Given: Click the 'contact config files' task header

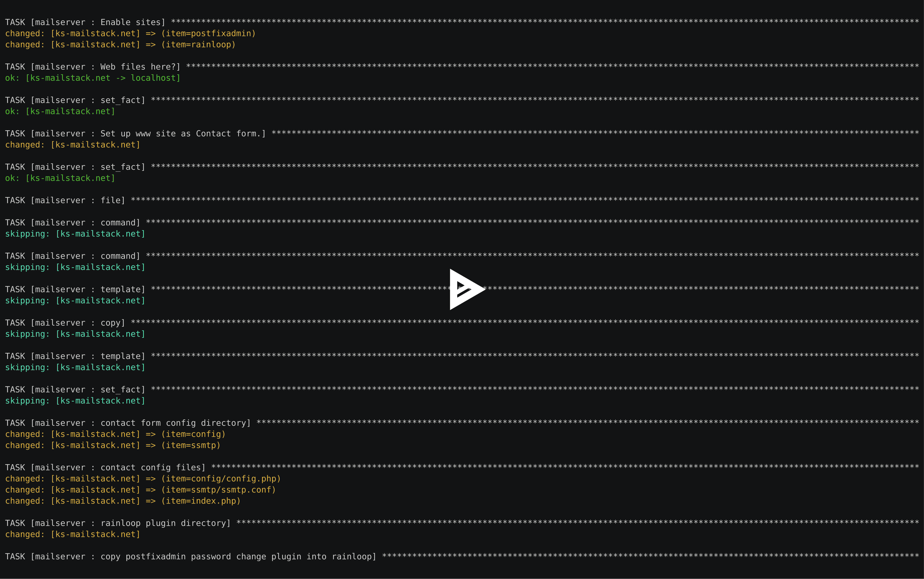Looking at the screenshot, I should [105, 467].
